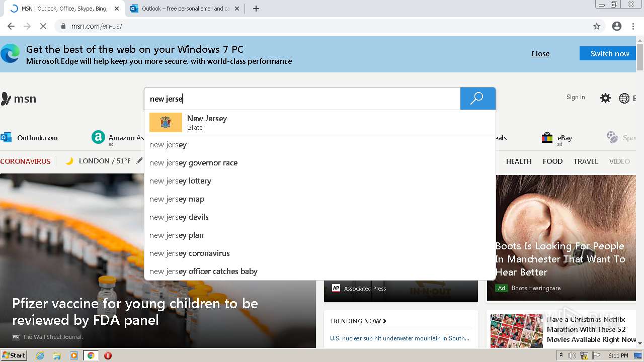
Task: Open the CORONAVIRUS category
Action: (x=26, y=161)
